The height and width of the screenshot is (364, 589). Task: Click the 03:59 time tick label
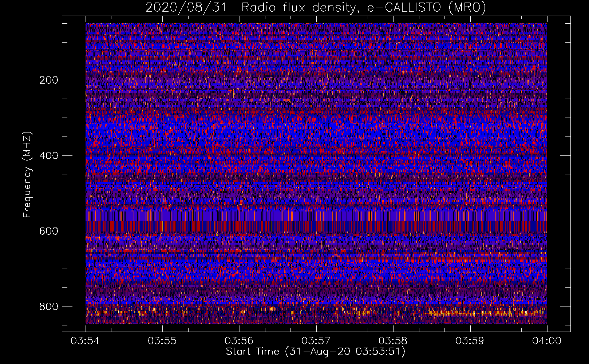pos(470,341)
